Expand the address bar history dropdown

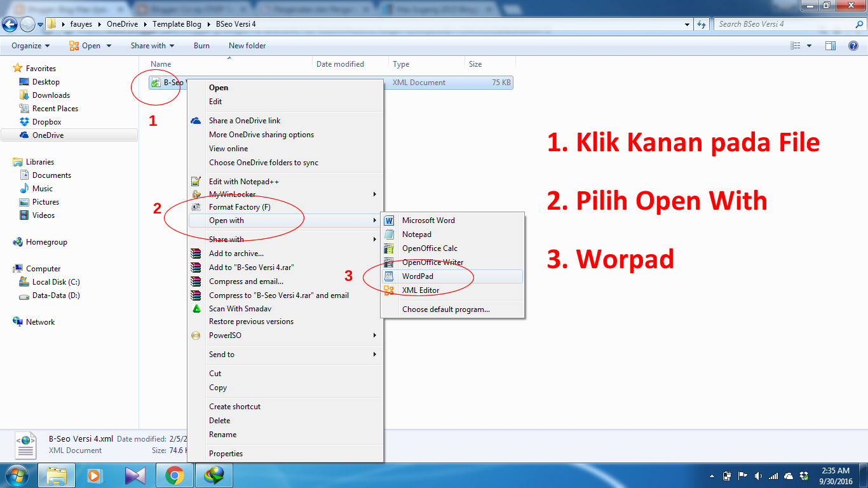point(688,24)
